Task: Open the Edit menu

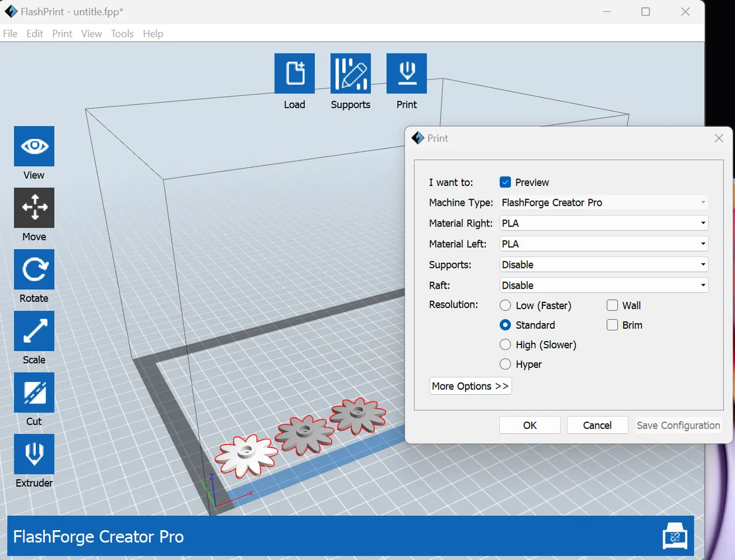Action: [34, 34]
